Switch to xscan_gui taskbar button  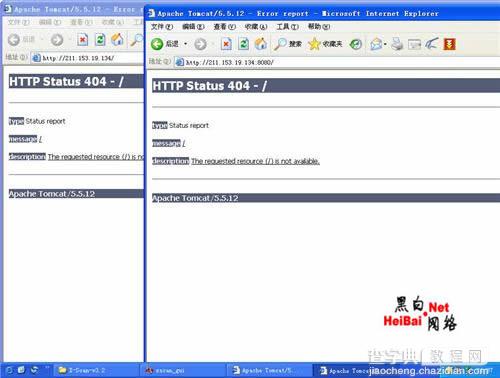click(x=184, y=370)
